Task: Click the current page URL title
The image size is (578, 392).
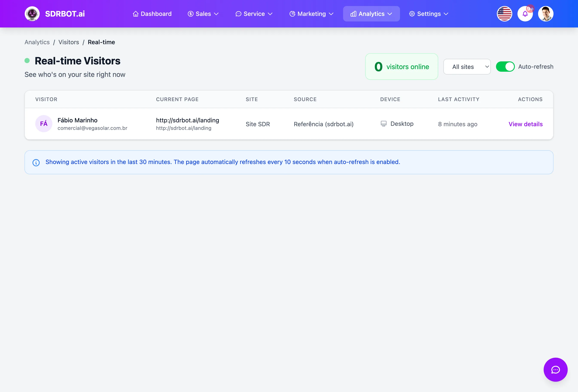Action: 187,120
